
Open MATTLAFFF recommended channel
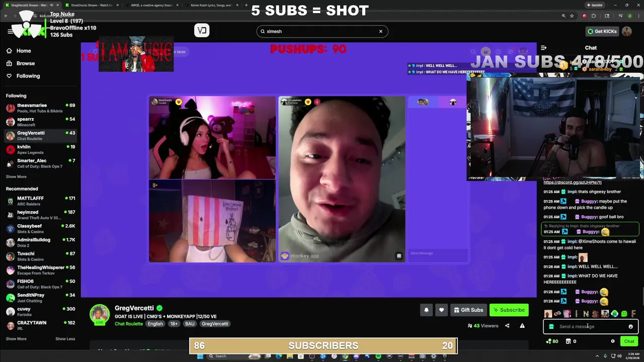coord(40,201)
